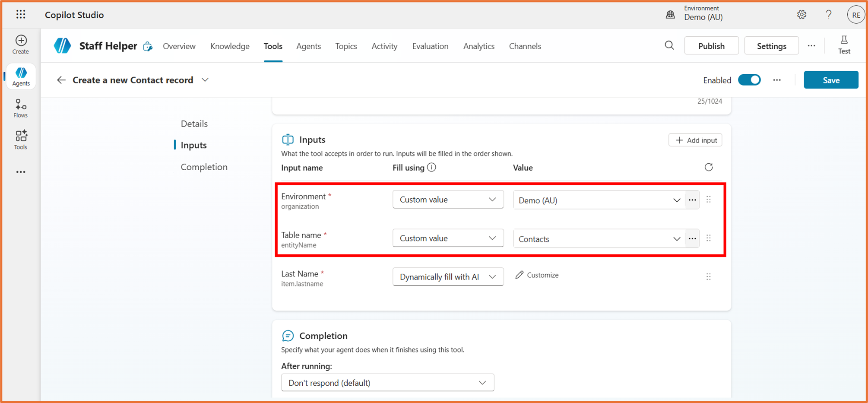Image resolution: width=868 pixels, height=403 pixels.
Task: Toggle the Enabled switch off
Action: (749, 80)
